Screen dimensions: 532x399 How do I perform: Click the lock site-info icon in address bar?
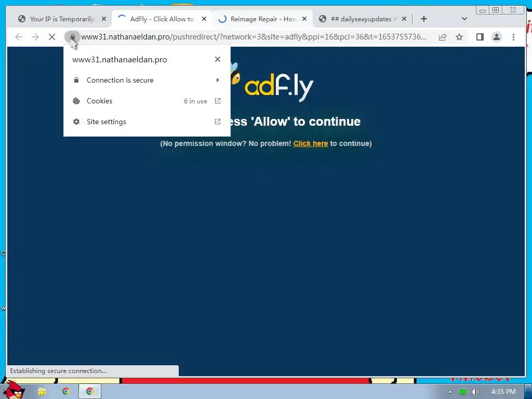pyautogui.click(x=72, y=37)
